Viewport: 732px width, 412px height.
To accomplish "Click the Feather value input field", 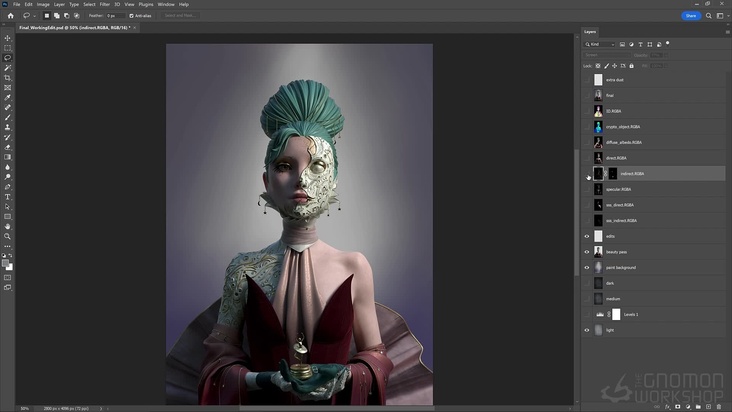I will (115, 16).
